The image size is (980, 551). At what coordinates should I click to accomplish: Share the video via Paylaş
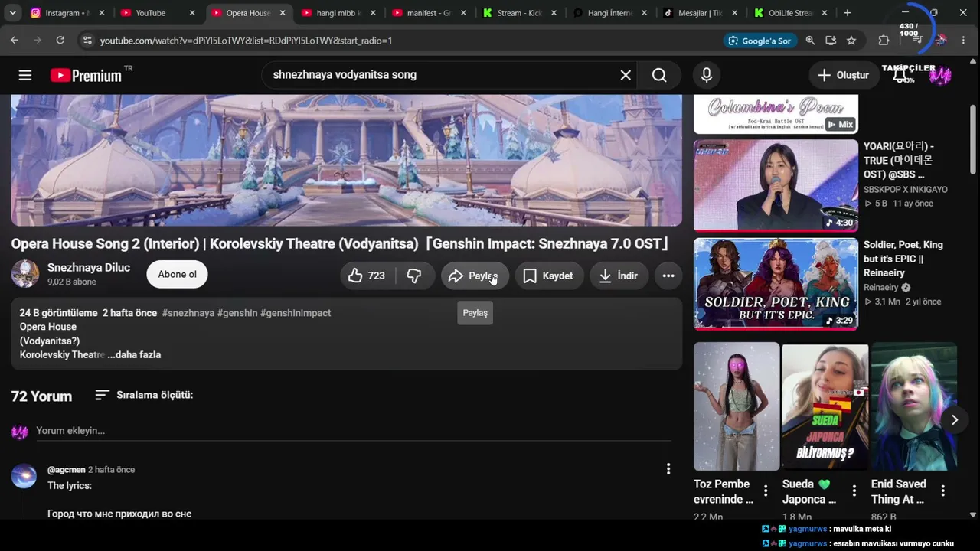point(475,275)
